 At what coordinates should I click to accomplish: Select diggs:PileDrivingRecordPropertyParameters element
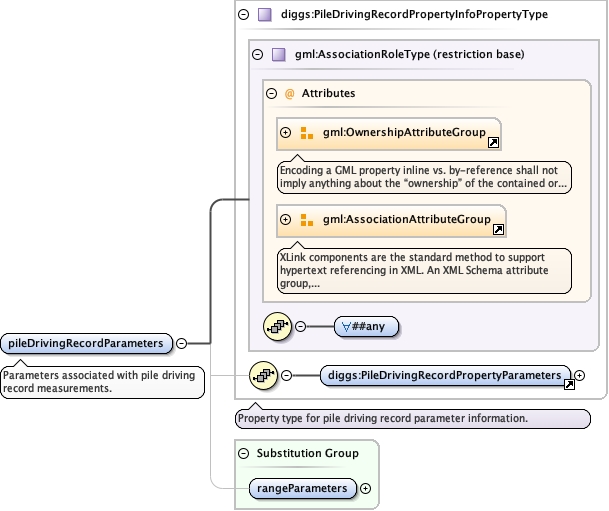(x=440, y=375)
